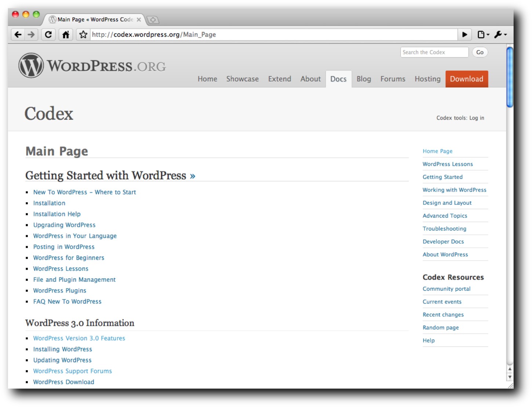Open Home Page sidebar link

[437, 151]
